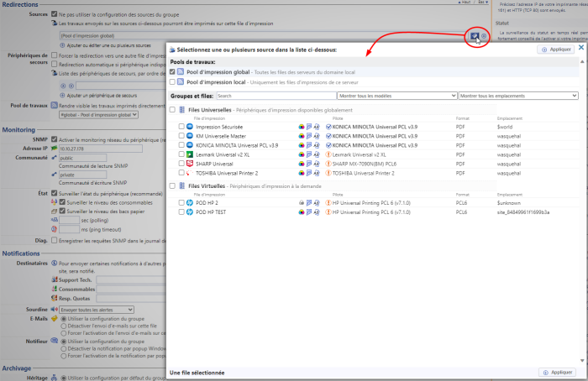
Task: Tick the KM Universelle Master queue checkbox
Action: point(181,135)
